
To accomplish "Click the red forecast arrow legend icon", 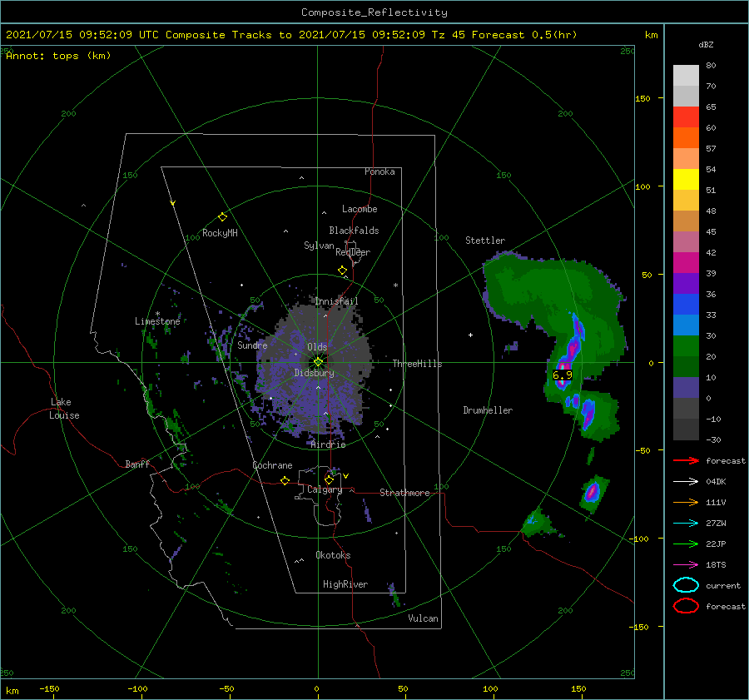I will pos(686,460).
